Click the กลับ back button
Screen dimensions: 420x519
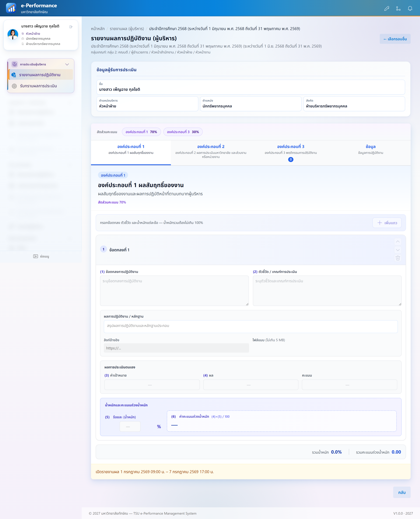point(402,492)
